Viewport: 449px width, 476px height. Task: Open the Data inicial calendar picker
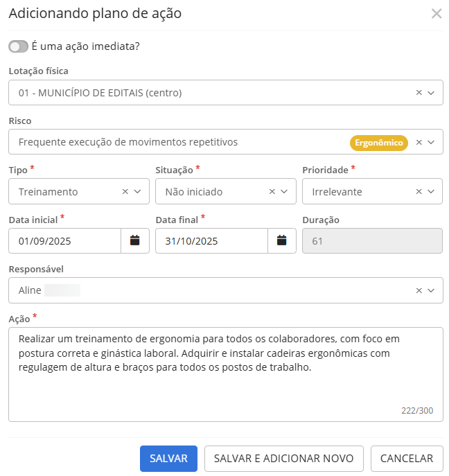(135, 241)
